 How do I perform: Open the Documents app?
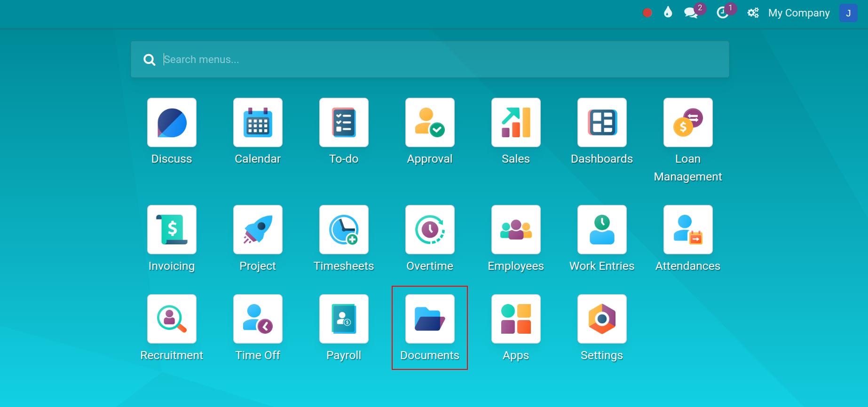[430, 319]
